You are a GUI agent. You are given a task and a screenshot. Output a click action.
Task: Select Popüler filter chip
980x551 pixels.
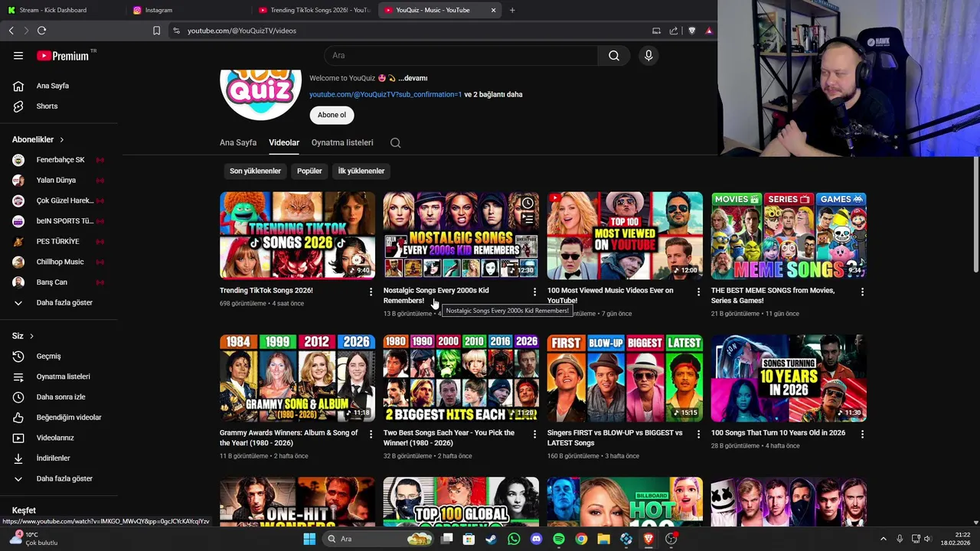click(x=309, y=171)
